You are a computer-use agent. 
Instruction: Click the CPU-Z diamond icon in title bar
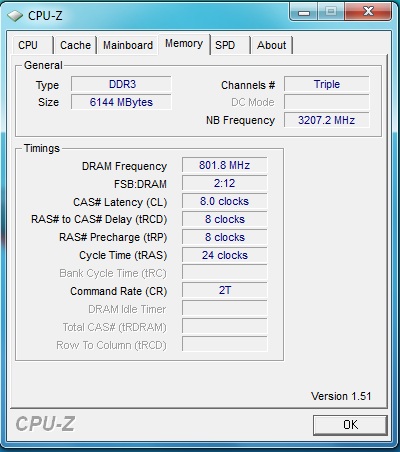coord(15,16)
